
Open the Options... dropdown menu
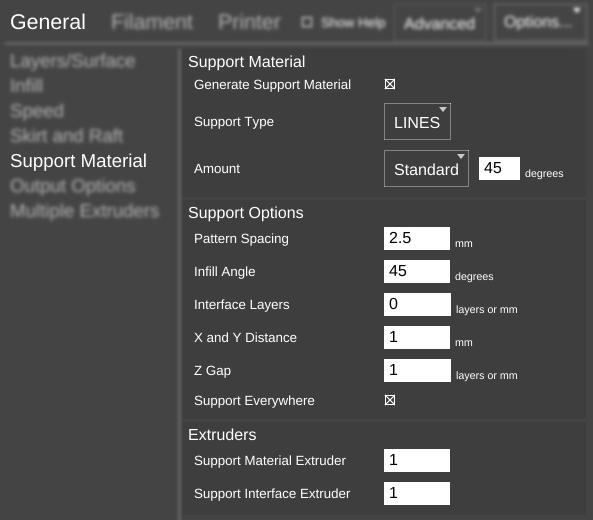coord(540,22)
